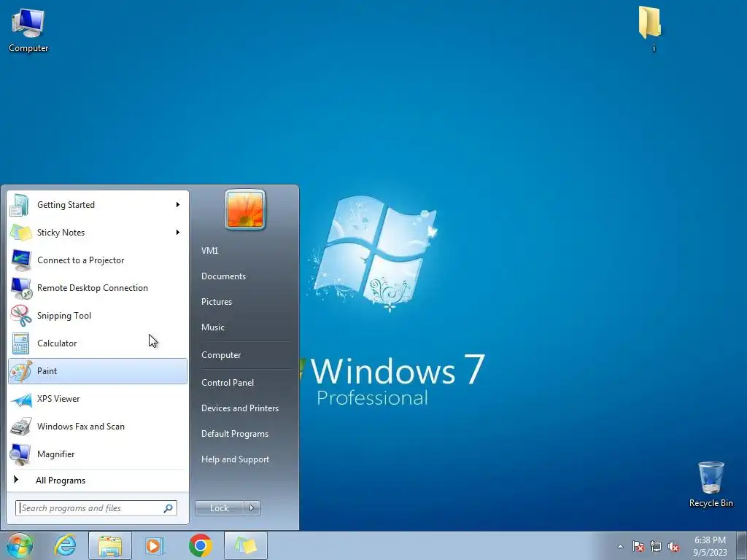Click the XPS Viewer text label

click(x=58, y=399)
